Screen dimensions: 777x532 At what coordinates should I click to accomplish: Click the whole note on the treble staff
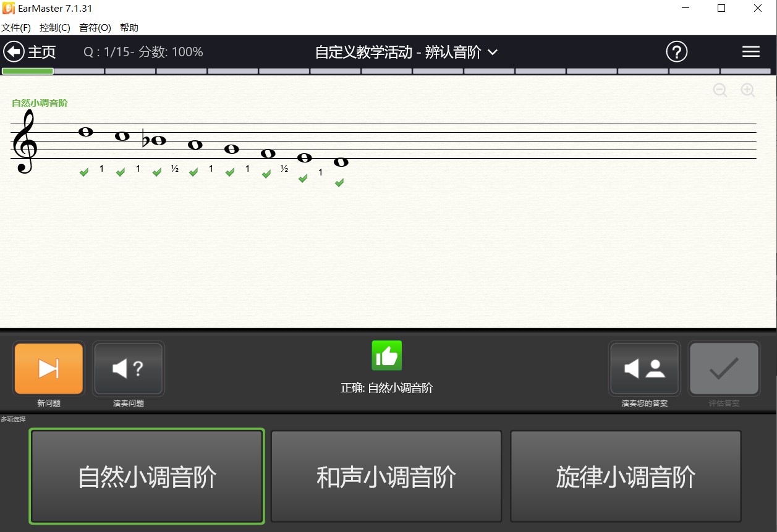tap(85, 132)
